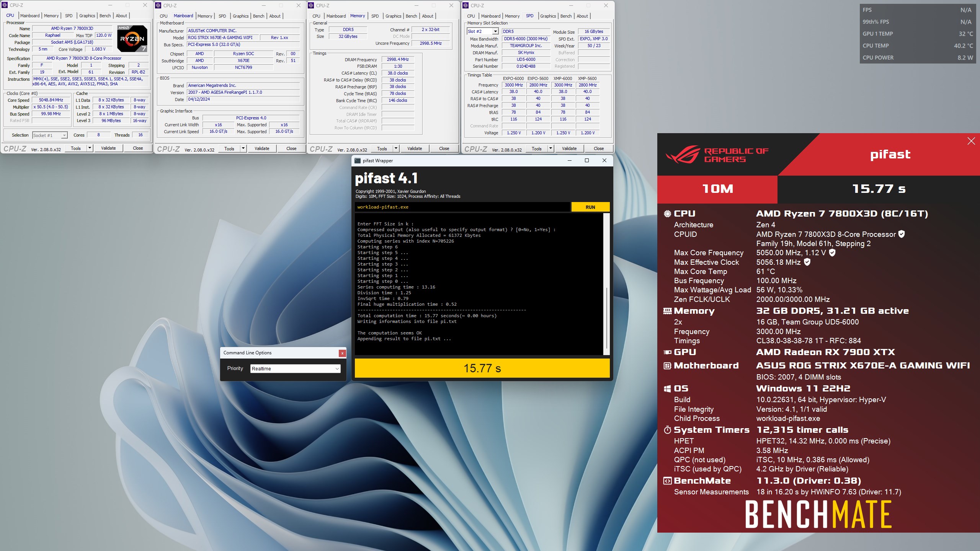Expand Tools dropdown arrow in the CPU window
Viewport: 980px width, 551px height.
click(90, 148)
